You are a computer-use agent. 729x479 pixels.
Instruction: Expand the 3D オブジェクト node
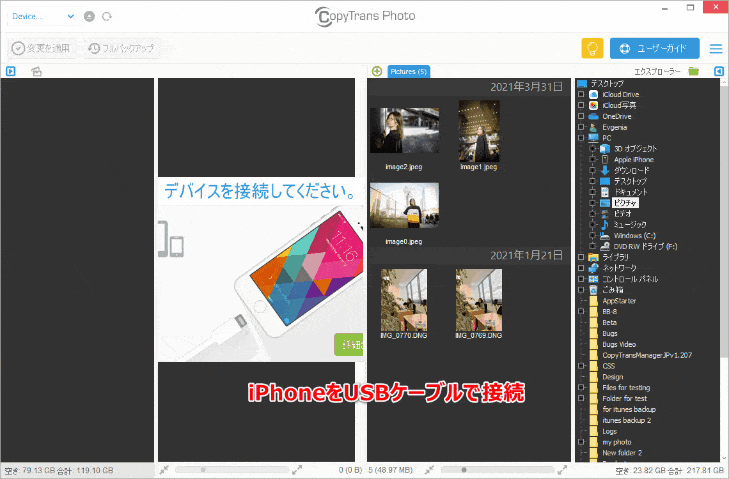592,149
